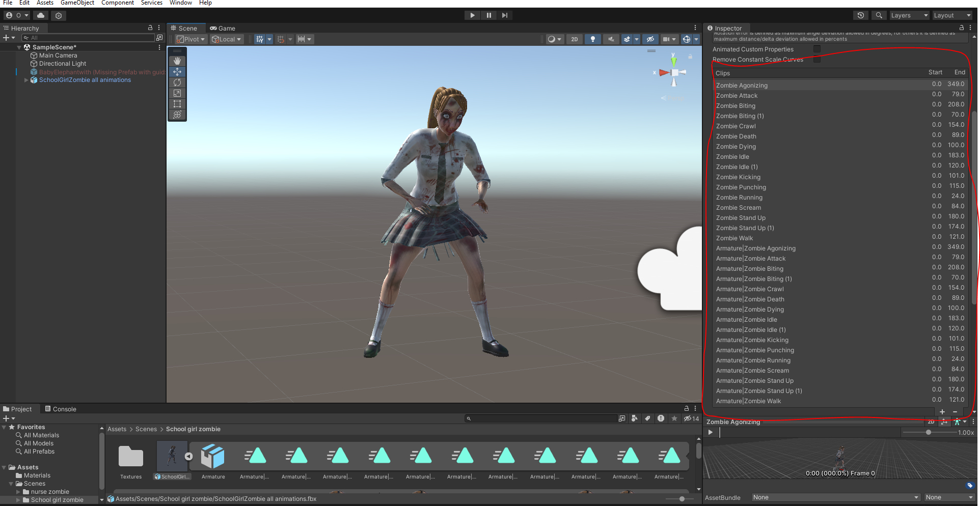Remove selected clip with minus button
Screen dimensions: 980x506
(x=955, y=412)
